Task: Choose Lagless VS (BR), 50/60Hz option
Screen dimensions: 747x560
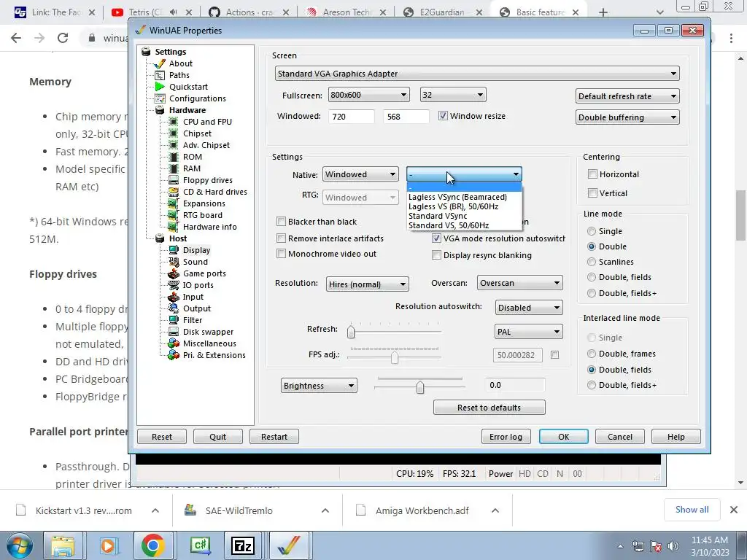Action: click(x=464, y=206)
